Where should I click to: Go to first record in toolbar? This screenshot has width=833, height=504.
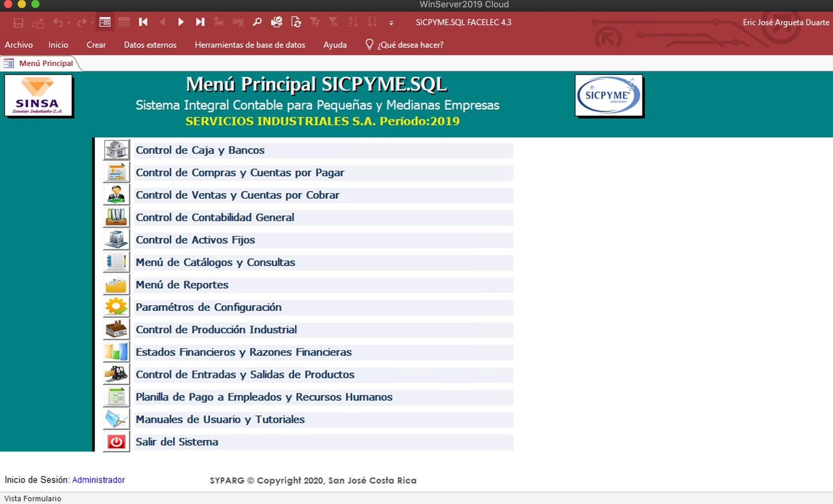click(x=143, y=22)
